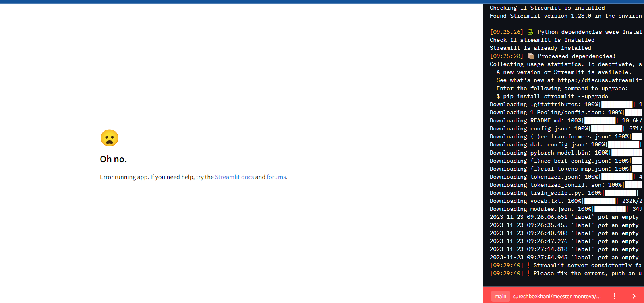
Task: Click the 09:27:14.818 label warning line
Action: pyautogui.click(x=564, y=249)
